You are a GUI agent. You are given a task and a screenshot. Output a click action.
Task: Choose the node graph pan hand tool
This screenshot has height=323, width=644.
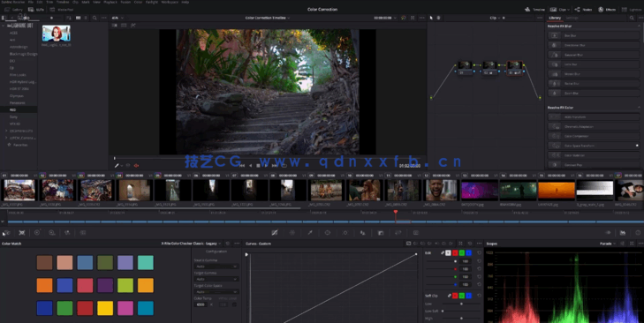point(439,18)
